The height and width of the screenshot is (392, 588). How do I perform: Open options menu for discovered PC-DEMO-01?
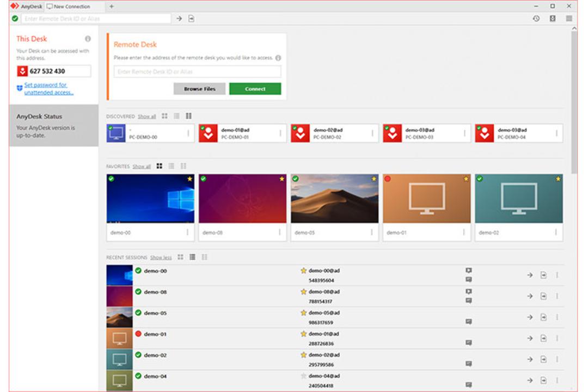280,133
